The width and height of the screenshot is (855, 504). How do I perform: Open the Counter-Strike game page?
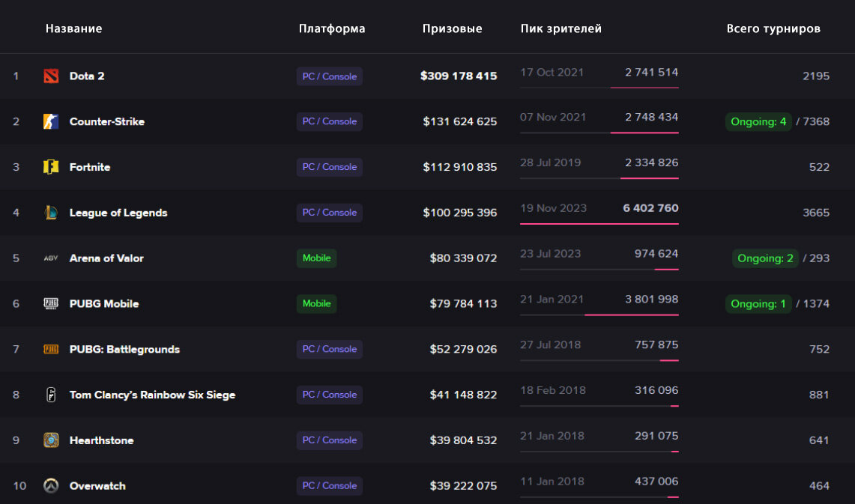tap(107, 121)
